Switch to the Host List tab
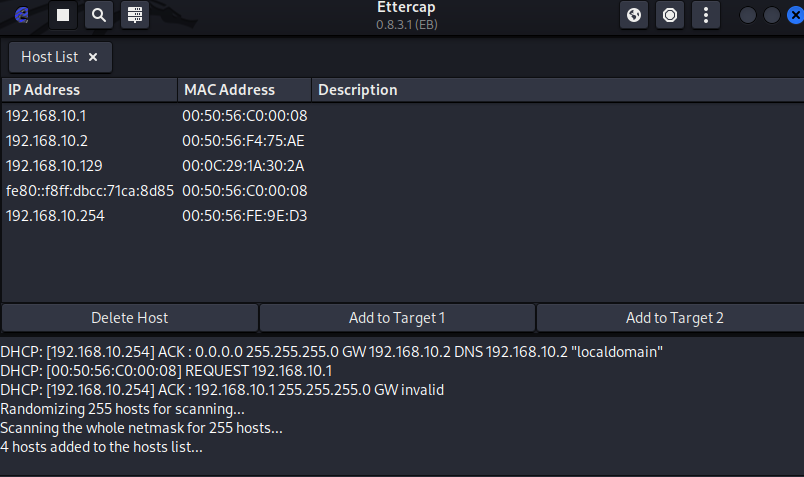The width and height of the screenshot is (804, 477). [x=50, y=57]
